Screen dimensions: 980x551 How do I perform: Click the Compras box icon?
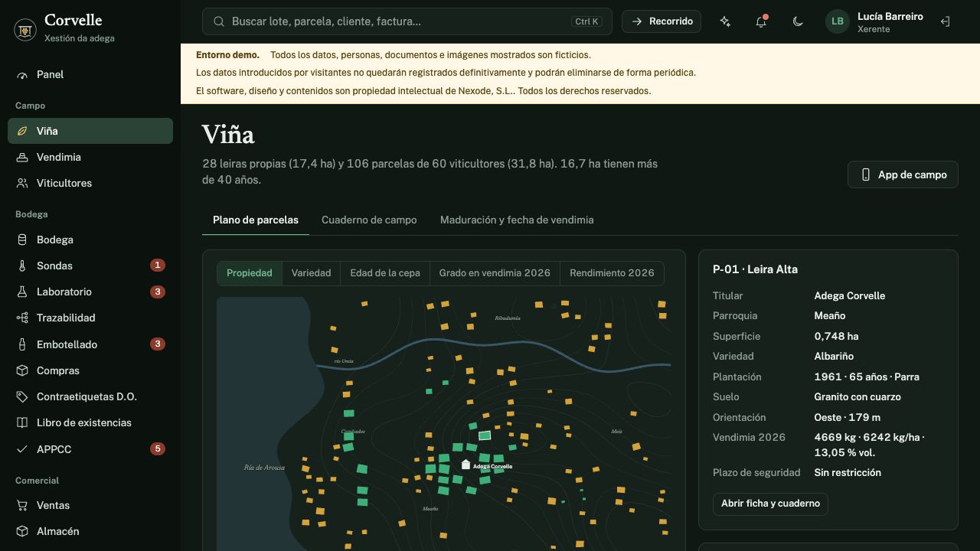[22, 370]
